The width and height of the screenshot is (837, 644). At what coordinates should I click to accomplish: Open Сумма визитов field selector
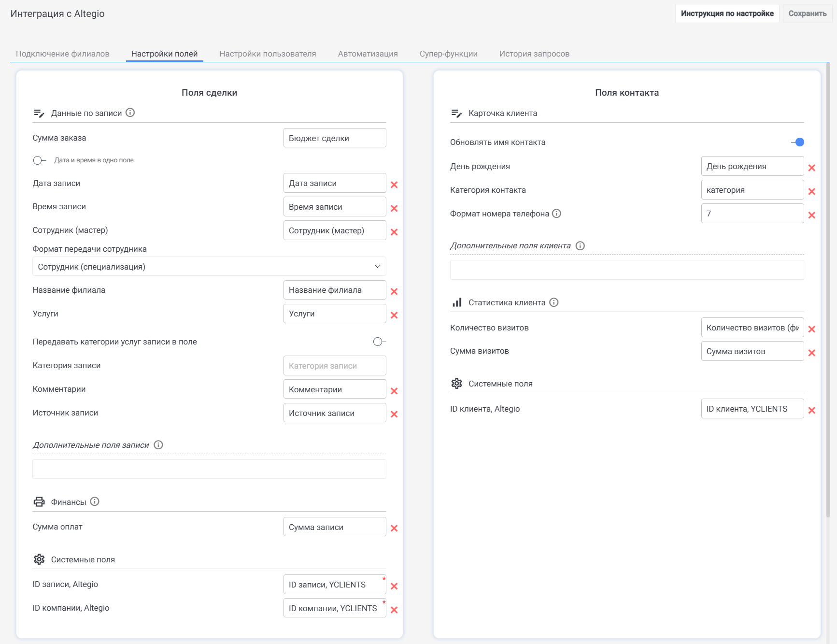(x=752, y=351)
